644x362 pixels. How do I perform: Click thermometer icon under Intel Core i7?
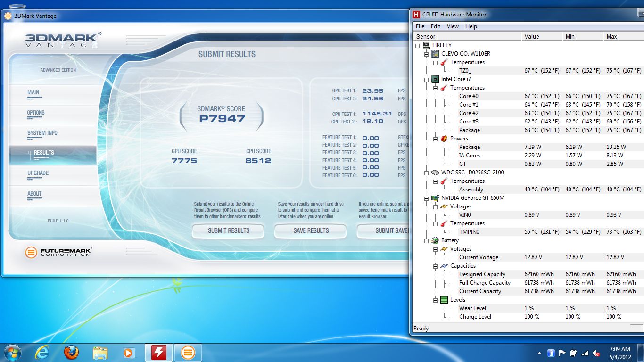[x=444, y=88]
